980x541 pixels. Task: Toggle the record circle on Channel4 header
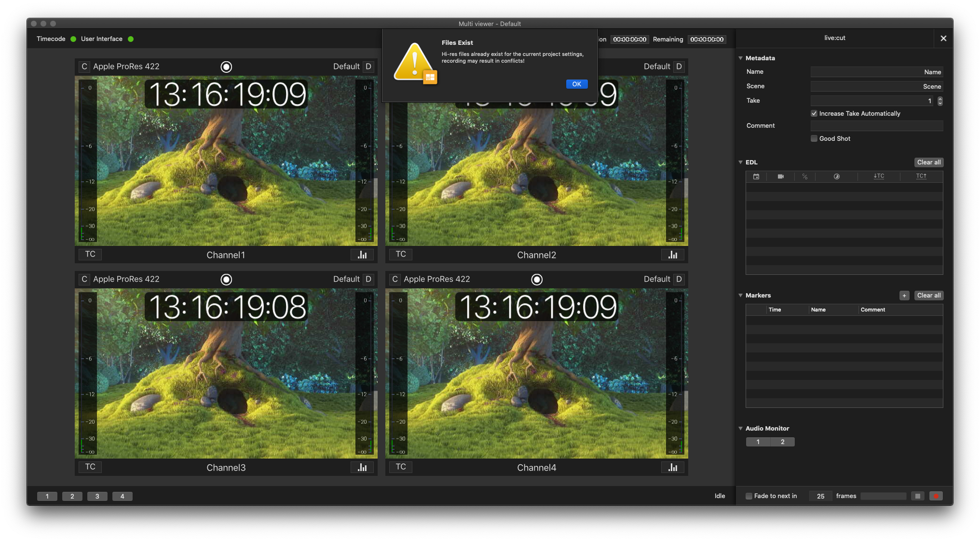(537, 279)
